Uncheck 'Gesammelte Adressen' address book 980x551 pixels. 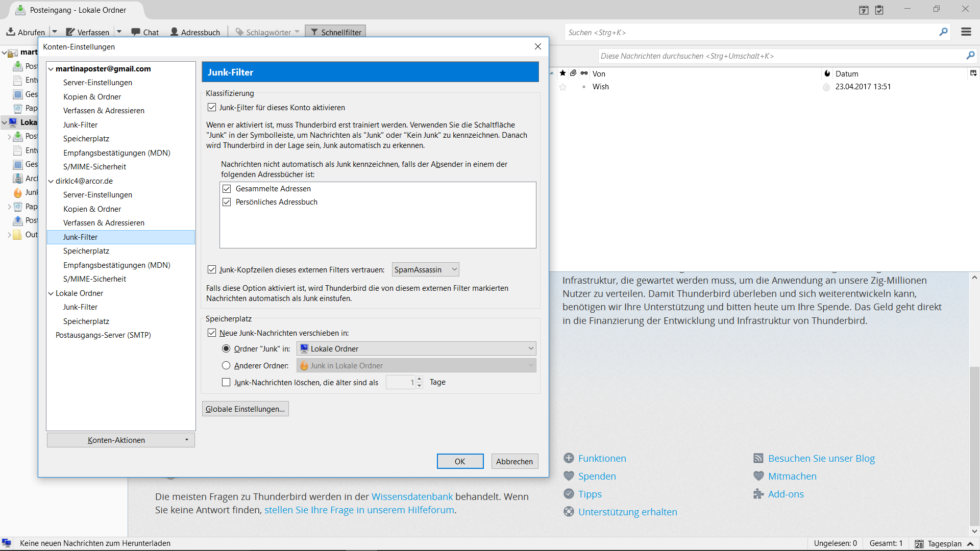pyautogui.click(x=227, y=189)
